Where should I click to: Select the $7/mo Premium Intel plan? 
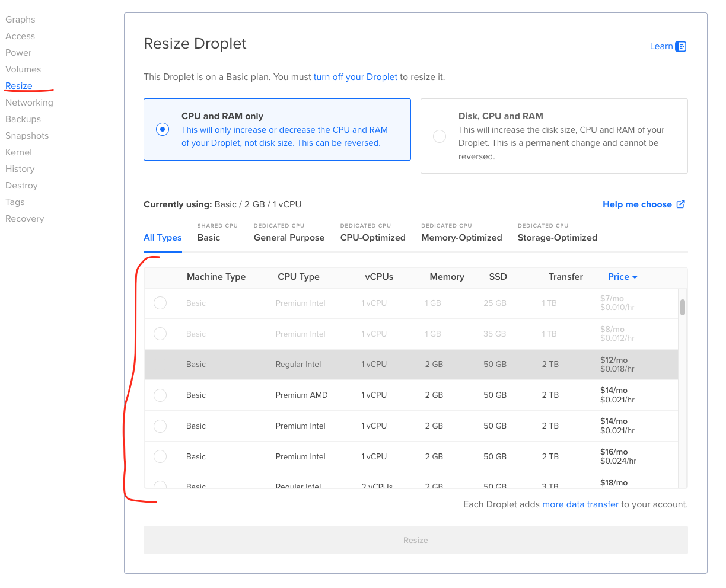click(160, 303)
